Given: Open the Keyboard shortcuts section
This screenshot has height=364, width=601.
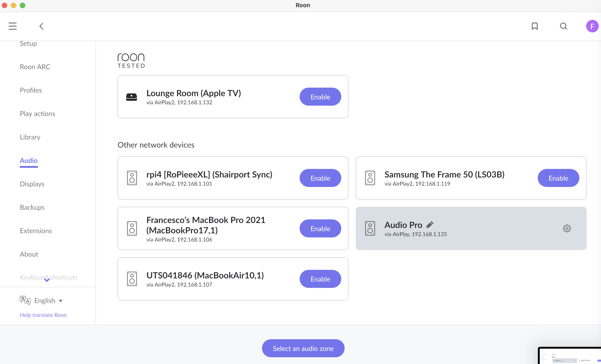Looking at the screenshot, I should (x=48, y=278).
